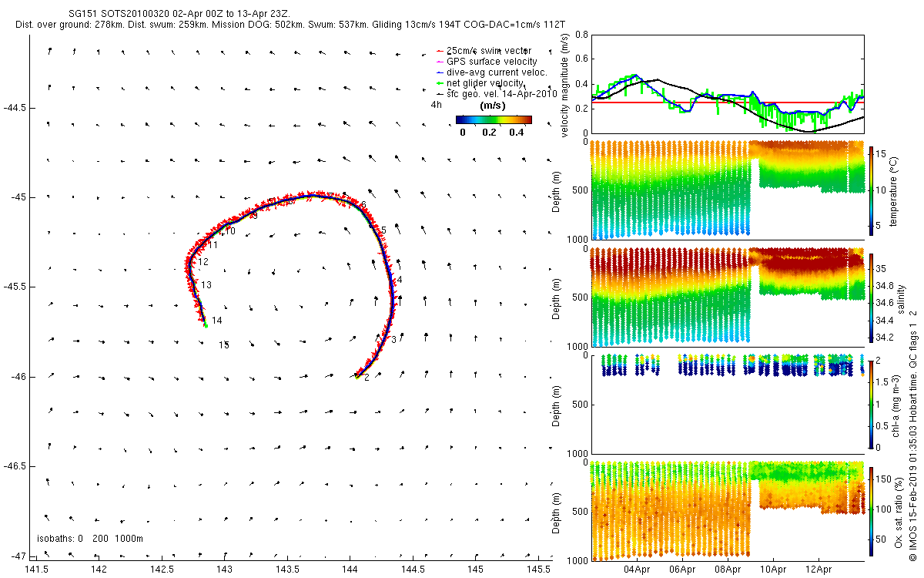Image resolution: width=924 pixels, height=578 pixels.
Task: Click the 145 longitude tick label
Action: [476, 569]
